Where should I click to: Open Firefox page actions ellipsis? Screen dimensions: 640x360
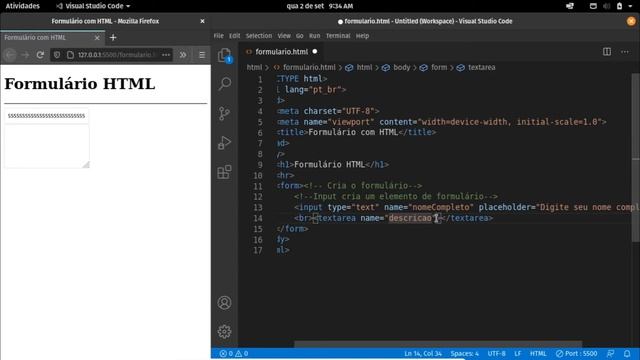(166, 55)
